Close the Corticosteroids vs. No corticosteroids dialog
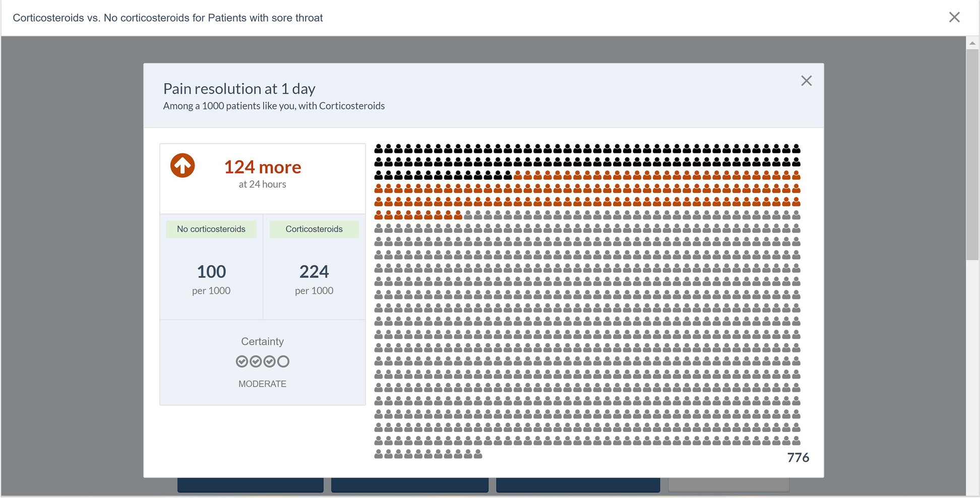Screen dimensions: 980x498 [954, 17]
